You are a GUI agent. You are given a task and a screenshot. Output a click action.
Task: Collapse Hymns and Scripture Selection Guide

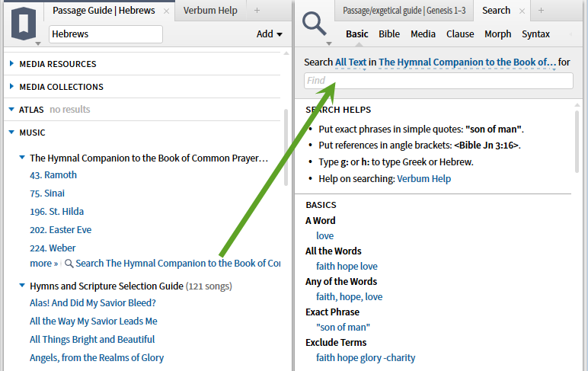pos(22,286)
